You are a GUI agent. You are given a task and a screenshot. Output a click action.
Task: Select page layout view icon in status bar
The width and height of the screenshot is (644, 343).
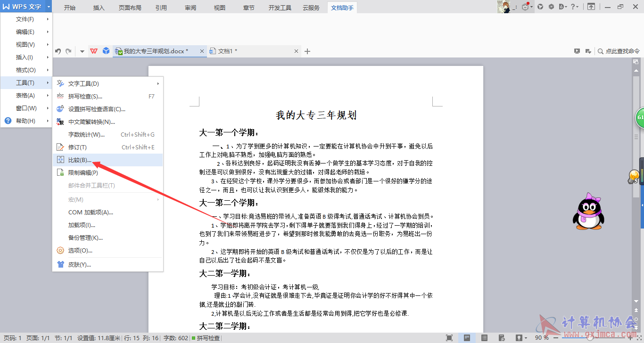point(467,338)
